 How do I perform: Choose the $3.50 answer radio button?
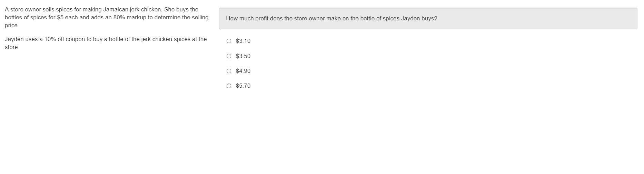(229, 56)
